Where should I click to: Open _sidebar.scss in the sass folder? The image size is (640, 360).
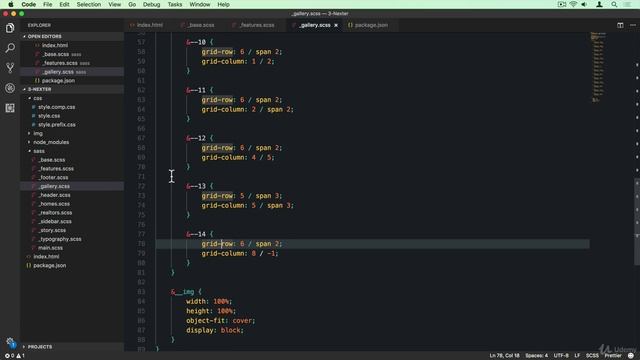click(x=55, y=221)
